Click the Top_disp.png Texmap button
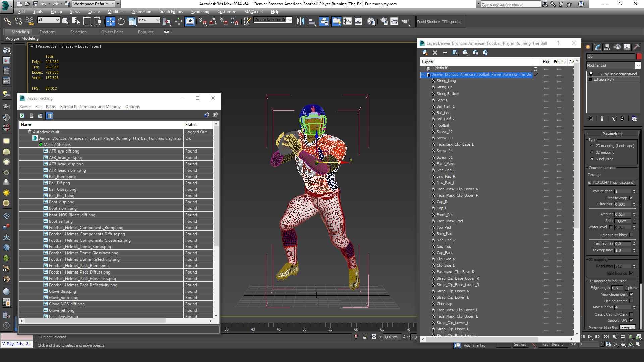The width and height of the screenshot is (644, 362). (x=611, y=182)
